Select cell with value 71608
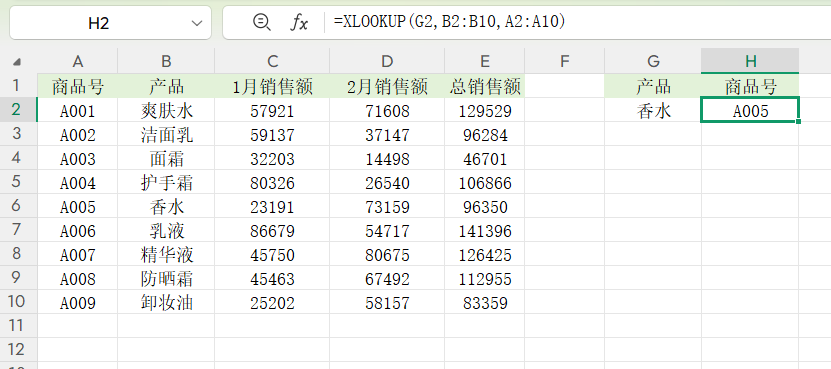The image size is (831, 369). point(387,110)
